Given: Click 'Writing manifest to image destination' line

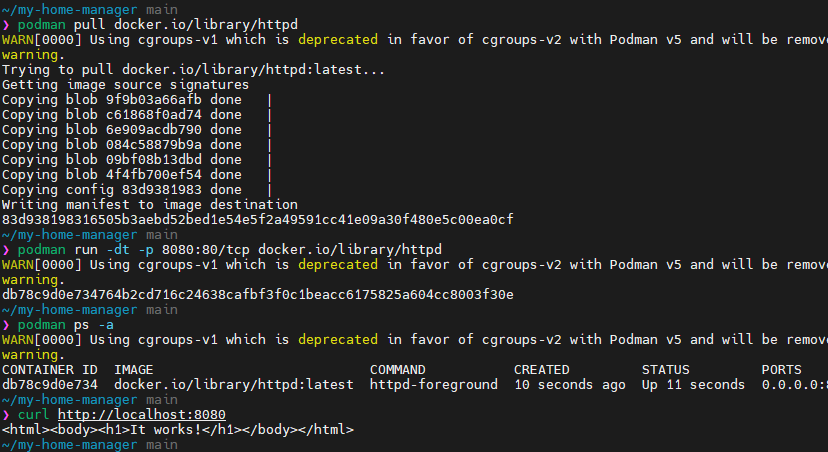Looking at the screenshot, I should click(149, 204).
